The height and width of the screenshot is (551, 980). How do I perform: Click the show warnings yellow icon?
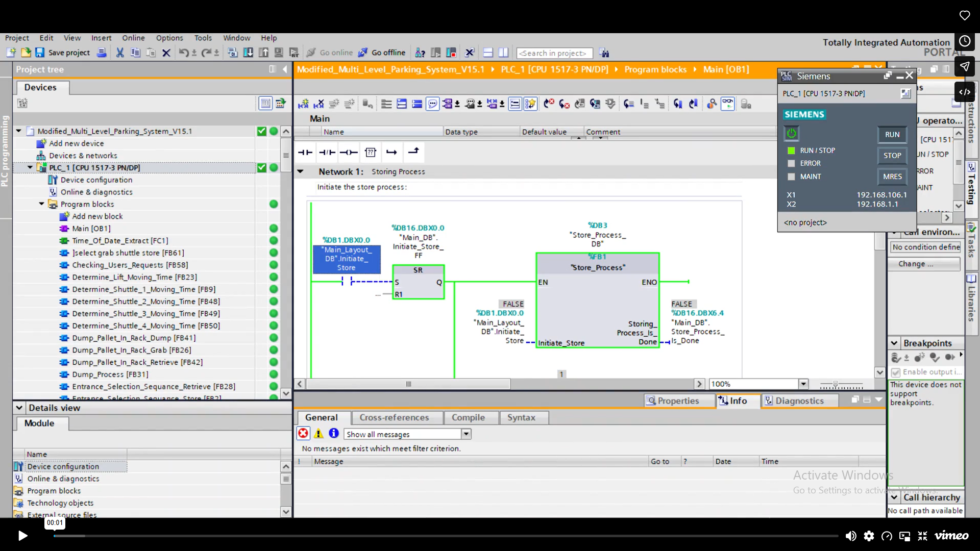click(318, 434)
